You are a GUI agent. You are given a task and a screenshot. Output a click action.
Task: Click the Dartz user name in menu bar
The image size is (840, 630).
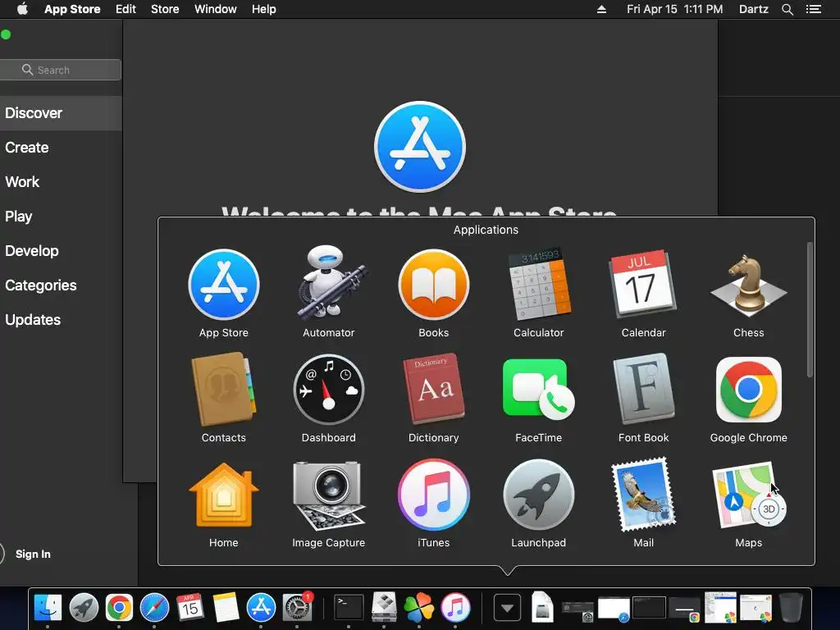pyautogui.click(x=753, y=9)
